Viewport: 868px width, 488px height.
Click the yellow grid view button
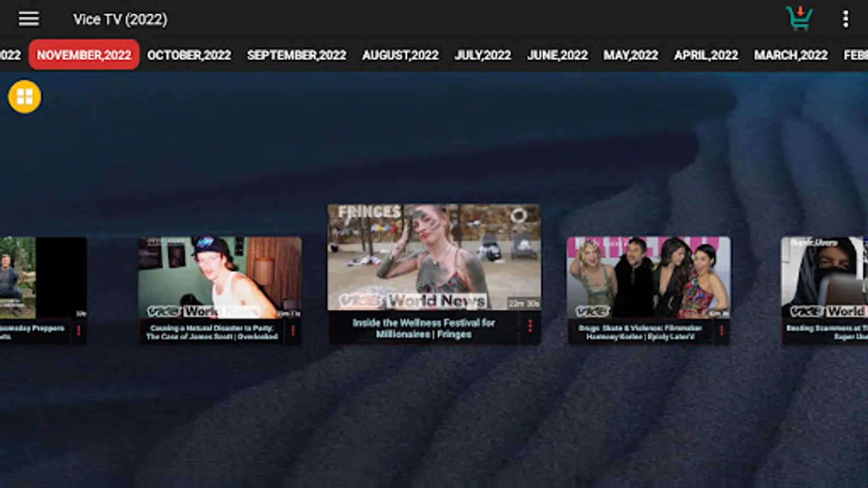pyautogui.click(x=24, y=97)
